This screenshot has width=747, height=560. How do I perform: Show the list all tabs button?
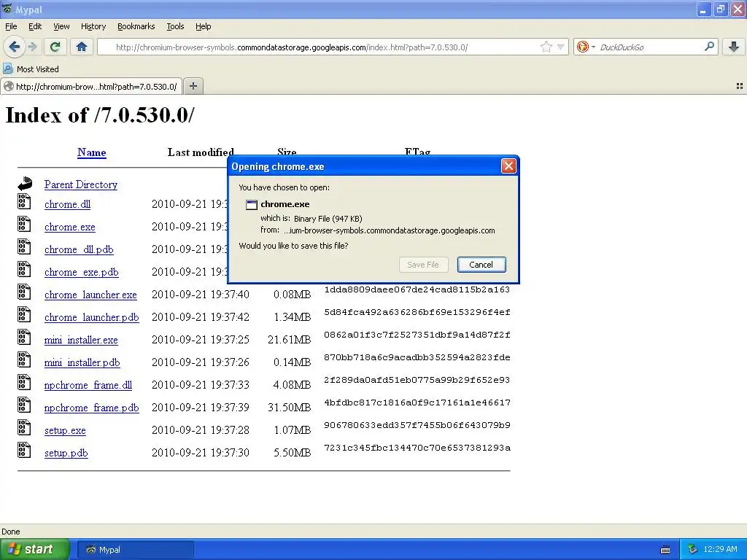(x=740, y=86)
